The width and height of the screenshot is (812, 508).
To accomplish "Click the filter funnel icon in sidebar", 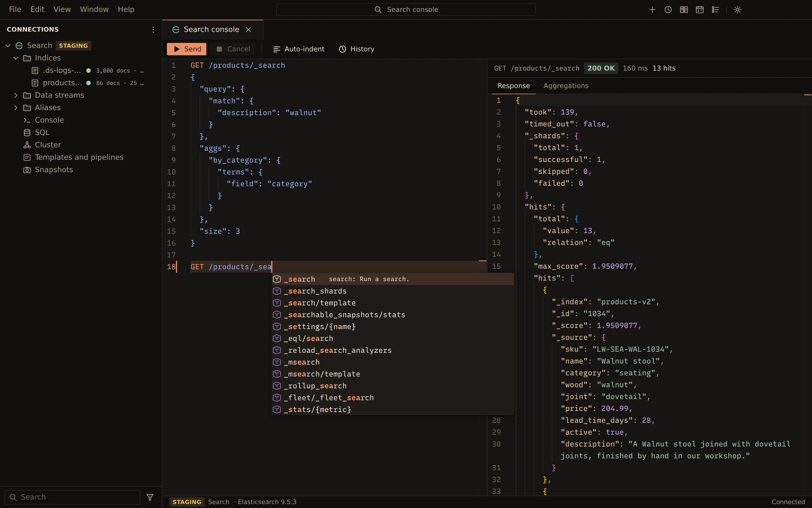I will pyautogui.click(x=150, y=497).
